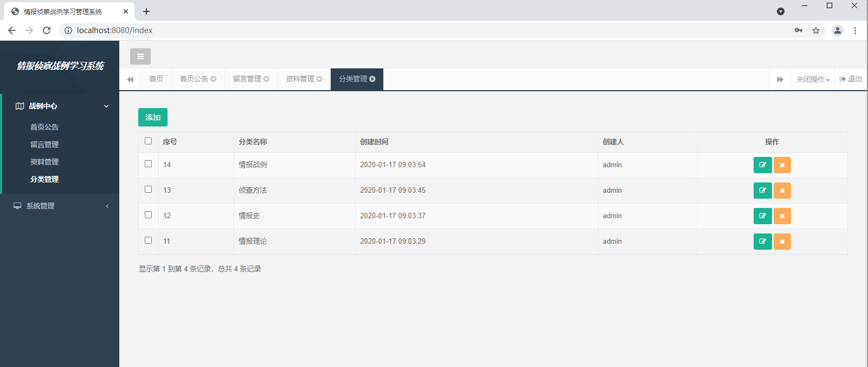868x367 pixels.
Task: Click the timestamp 2020-01-17 09:03:54
Action: pos(393,164)
